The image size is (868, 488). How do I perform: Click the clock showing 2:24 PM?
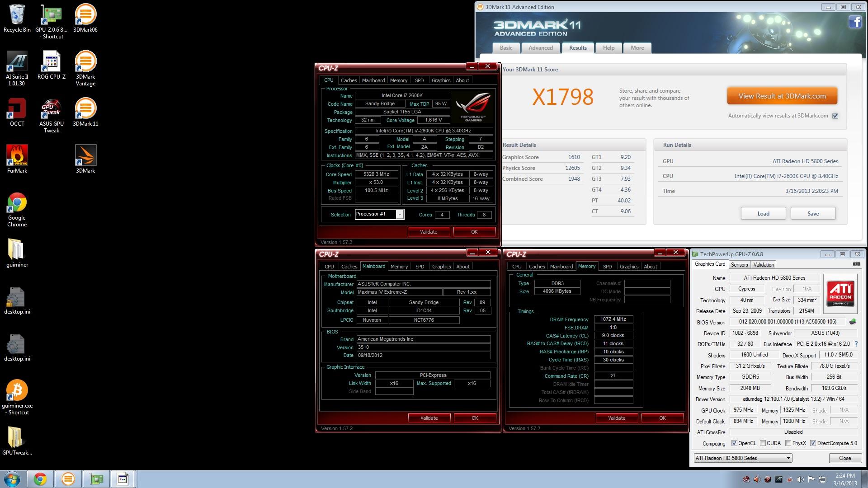[845, 476]
